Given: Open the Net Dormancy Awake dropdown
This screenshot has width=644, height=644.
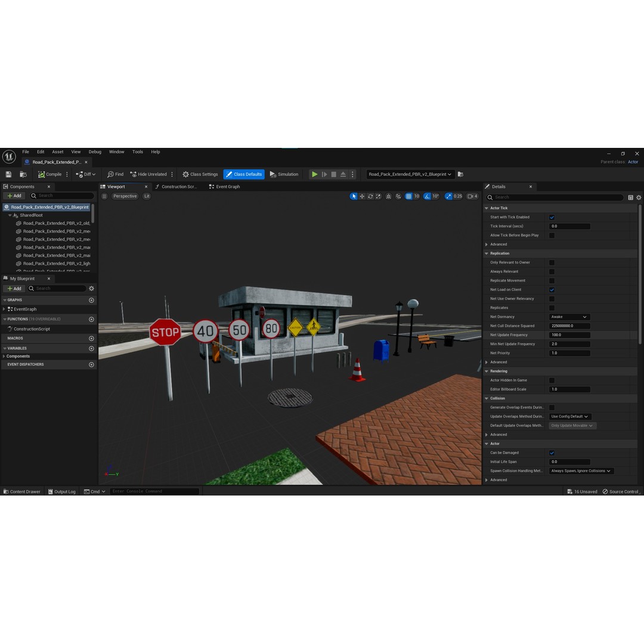Looking at the screenshot, I should pos(569,317).
